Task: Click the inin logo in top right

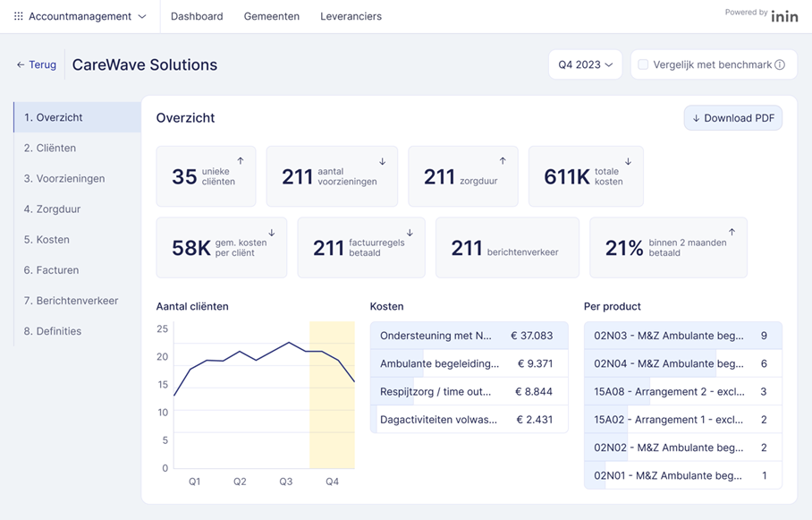Action: 784,17
